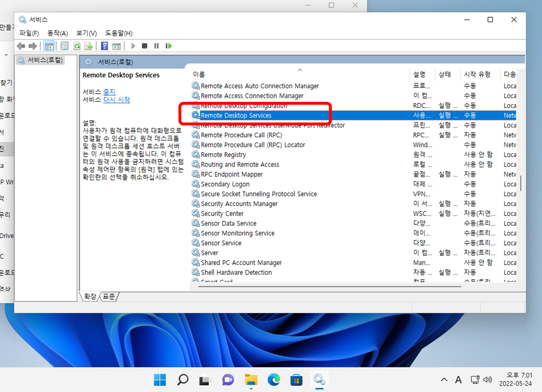
Task: Toggle the show/hide console tree icon
Action: pyautogui.click(x=50, y=46)
